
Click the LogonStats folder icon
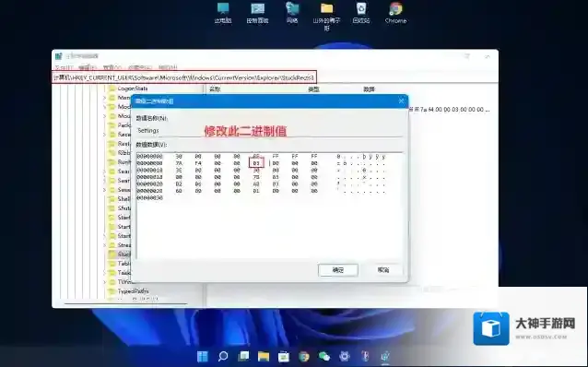[x=112, y=89]
